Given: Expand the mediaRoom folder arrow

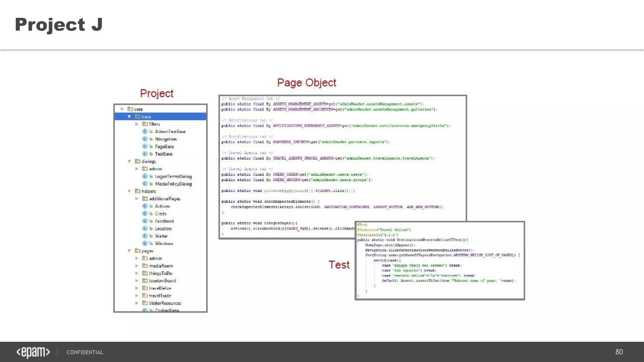Looking at the screenshot, I should point(137,266).
